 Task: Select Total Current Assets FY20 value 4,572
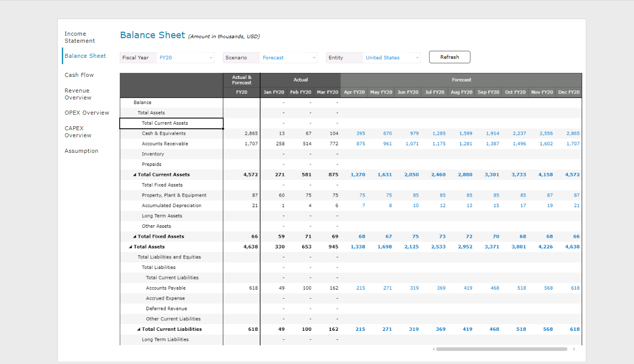click(251, 174)
